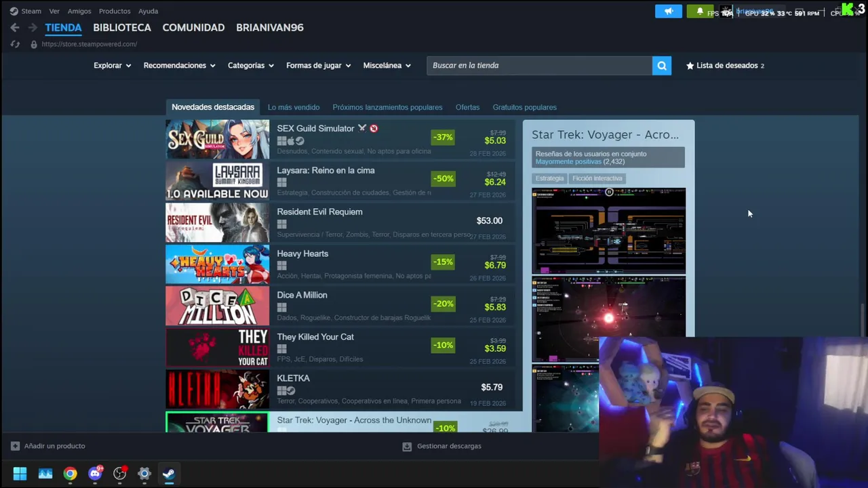Click the downloads icon near Gestionar descargas
The width and height of the screenshot is (868, 488).
407,446
